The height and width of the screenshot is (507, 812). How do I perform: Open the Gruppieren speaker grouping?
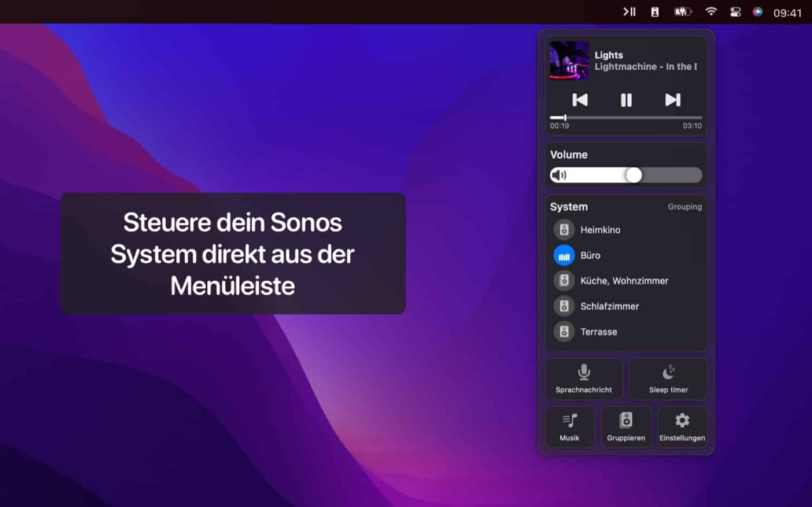[626, 427]
